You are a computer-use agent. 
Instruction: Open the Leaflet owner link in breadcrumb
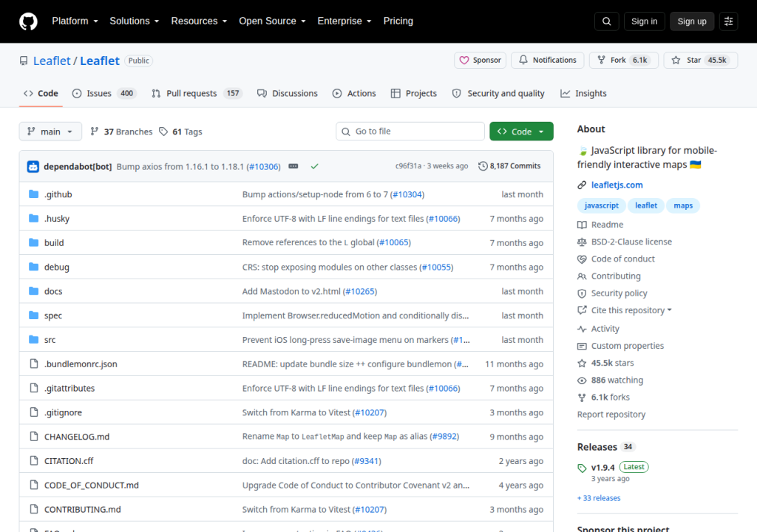52,61
